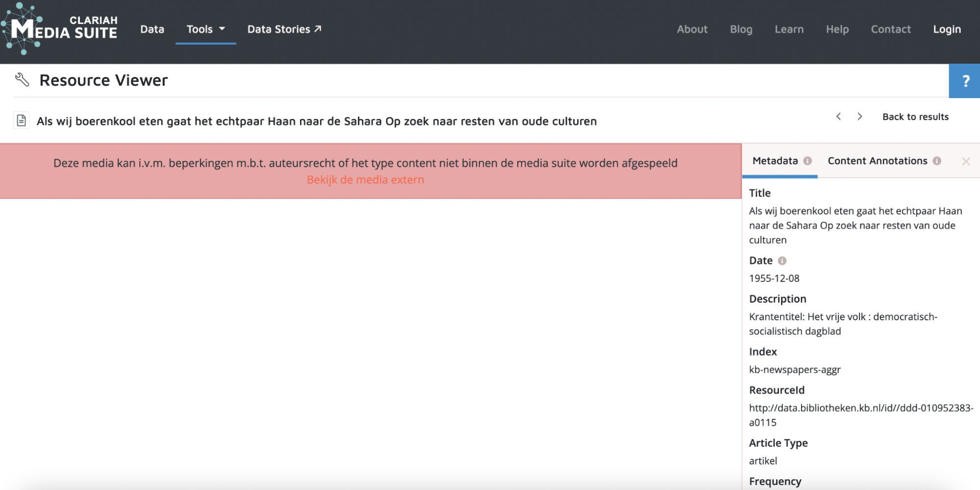
Task: Go to previous resource with left chevron
Action: click(838, 117)
